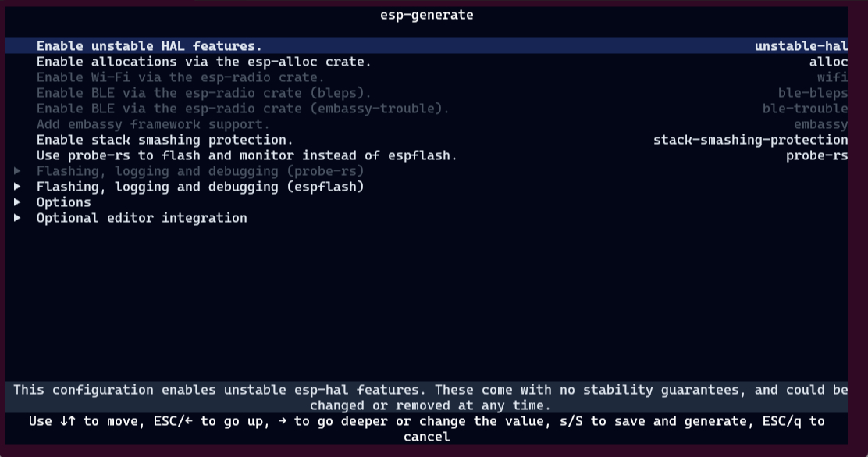Open Flashing, logging and debugging (espflash) entry
The image size is (868, 457).
200,187
